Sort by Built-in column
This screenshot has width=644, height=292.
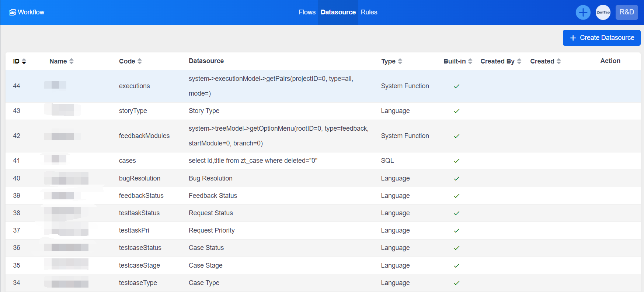pos(470,61)
